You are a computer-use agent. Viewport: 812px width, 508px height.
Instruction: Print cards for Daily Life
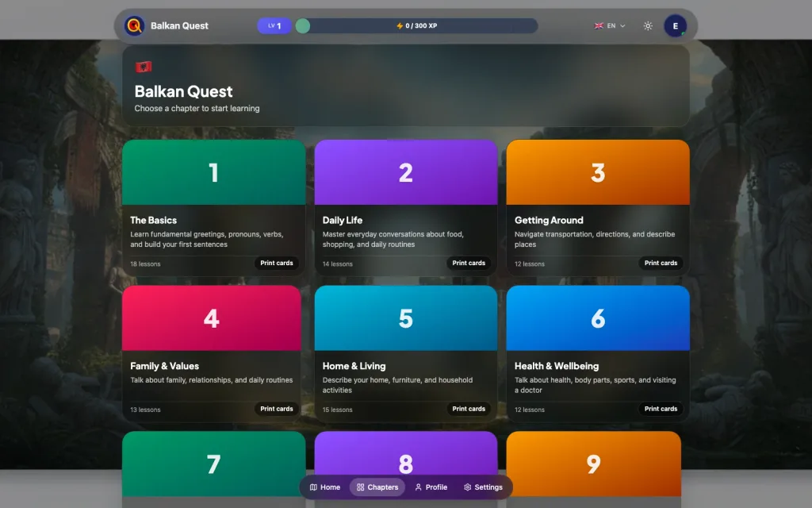coord(469,263)
